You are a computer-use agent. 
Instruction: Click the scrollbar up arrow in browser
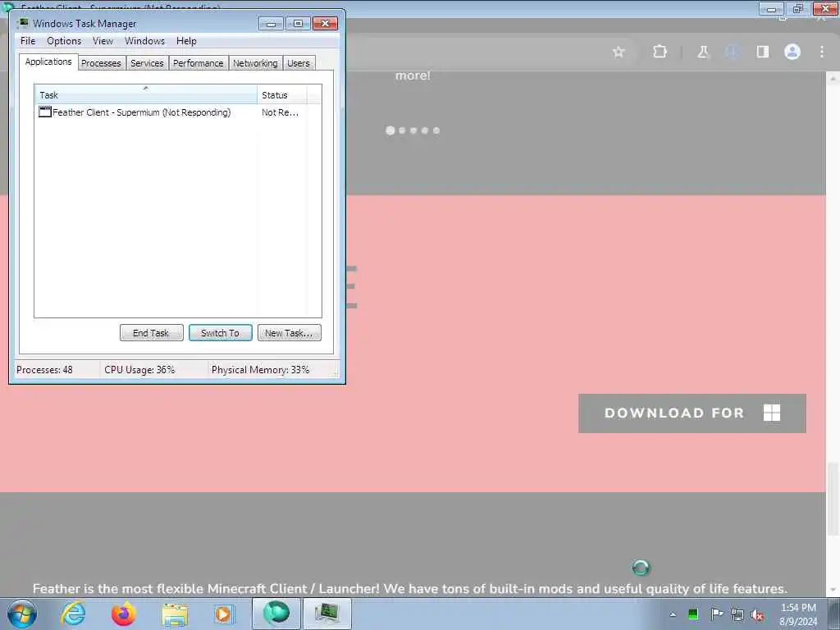point(833,78)
